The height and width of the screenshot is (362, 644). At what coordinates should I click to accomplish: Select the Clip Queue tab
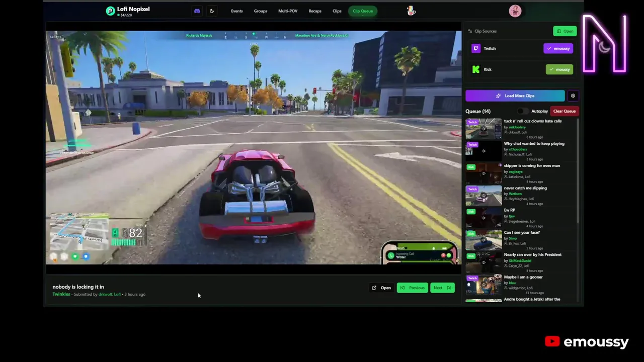tap(363, 11)
